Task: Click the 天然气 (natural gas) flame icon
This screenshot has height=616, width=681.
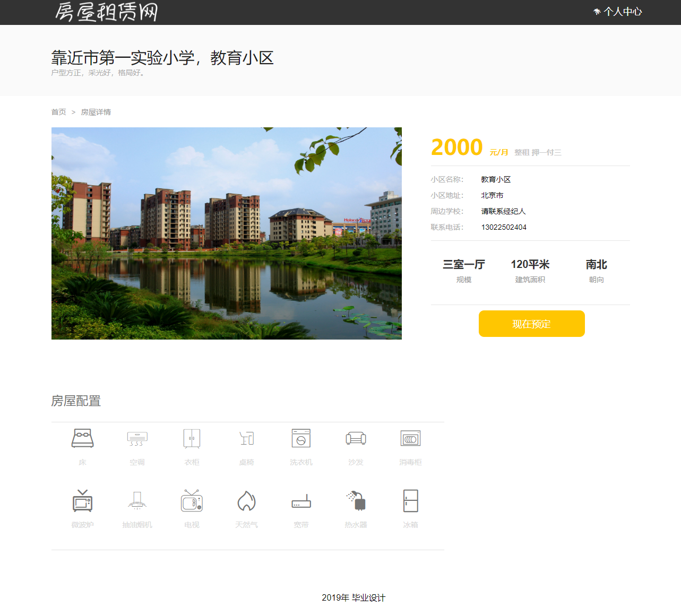Action: click(246, 500)
